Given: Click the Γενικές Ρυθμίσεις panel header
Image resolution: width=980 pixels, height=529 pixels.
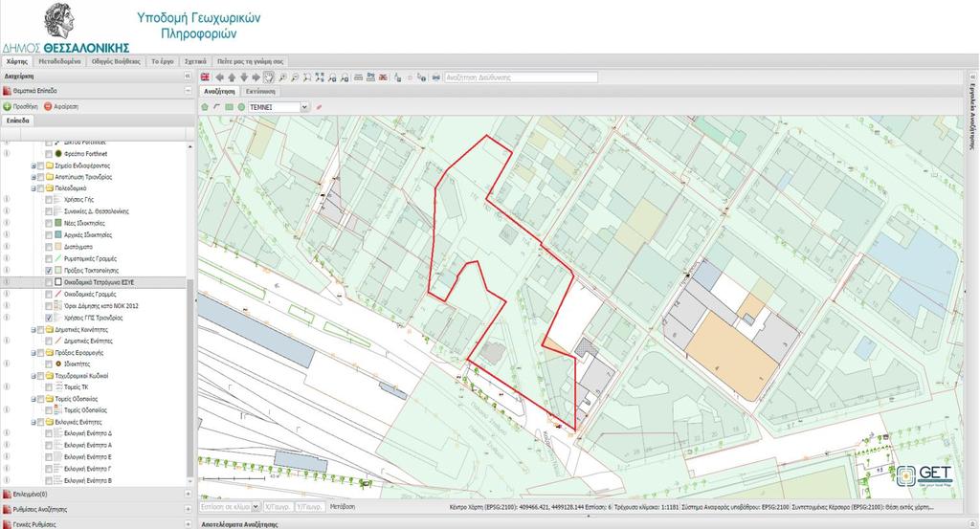Looking at the screenshot, I should [x=97, y=524].
